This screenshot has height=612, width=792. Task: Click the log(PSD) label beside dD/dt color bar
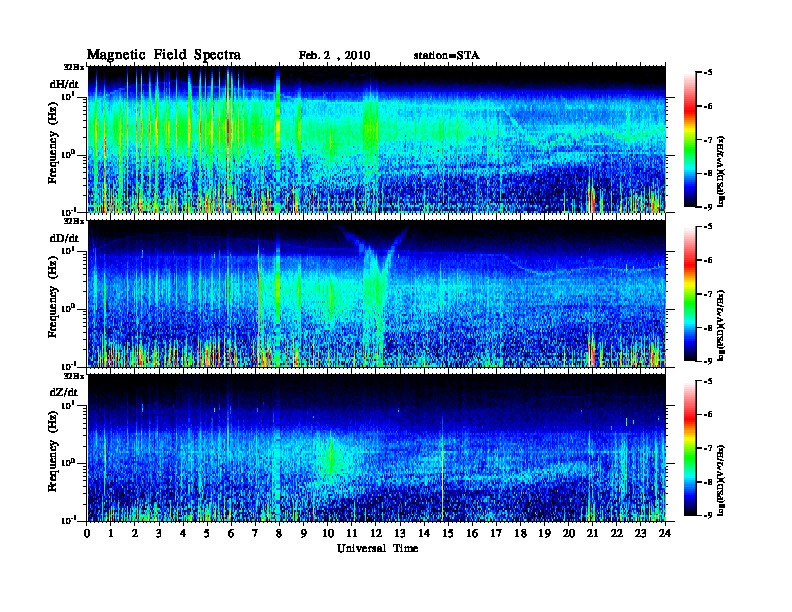(722, 326)
